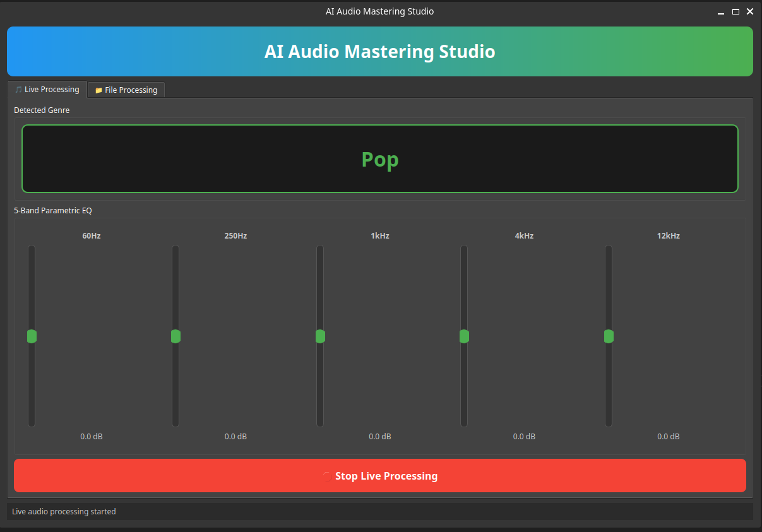Click the status bar processing message
This screenshot has height=532, width=762.
coord(64,512)
